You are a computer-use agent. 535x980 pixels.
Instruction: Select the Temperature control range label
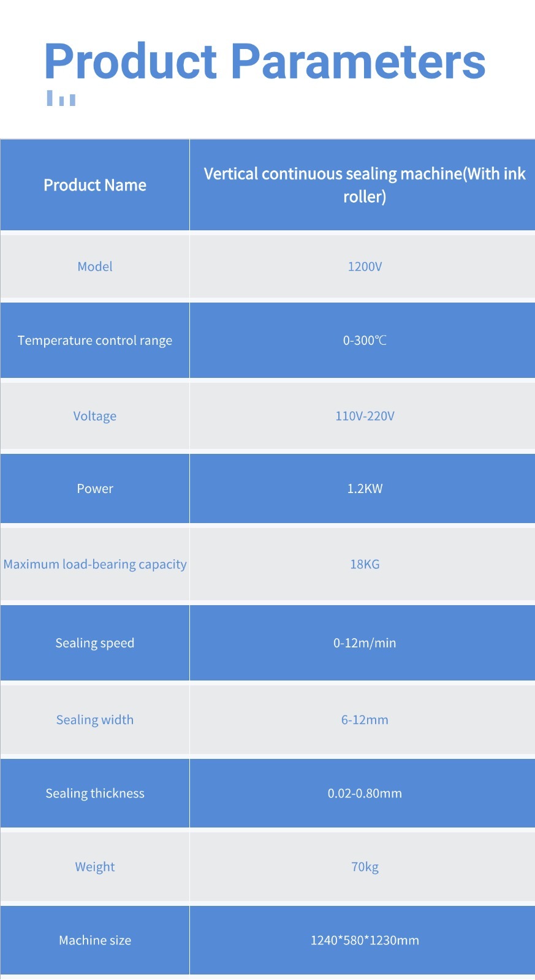(x=95, y=341)
